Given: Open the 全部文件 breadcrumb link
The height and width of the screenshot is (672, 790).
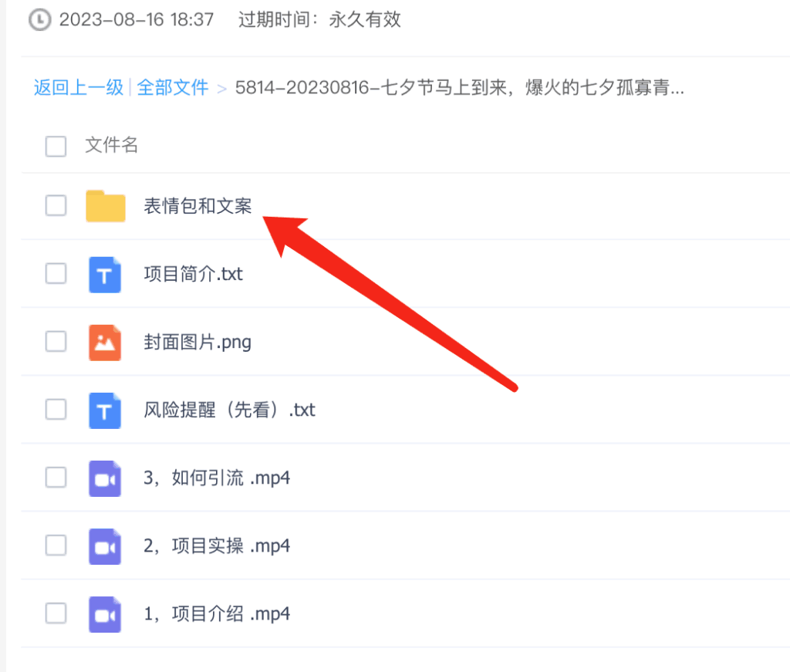Looking at the screenshot, I should coord(173,87).
